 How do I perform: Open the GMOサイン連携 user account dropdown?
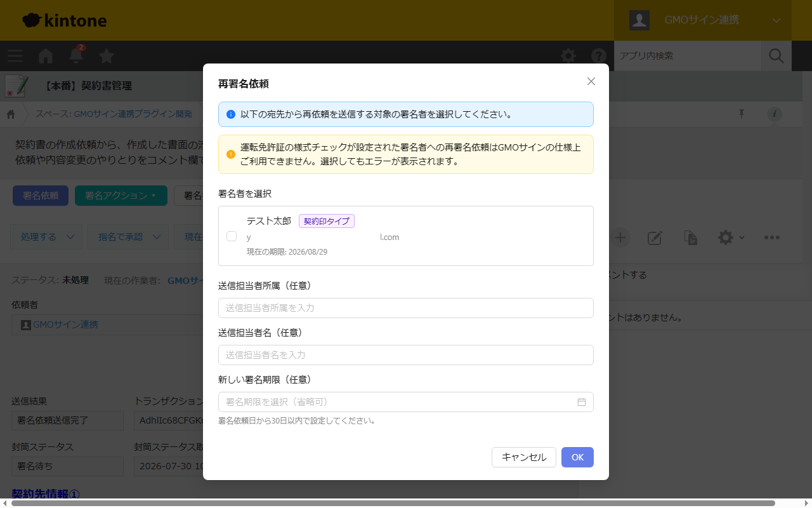pyautogui.click(x=703, y=20)
